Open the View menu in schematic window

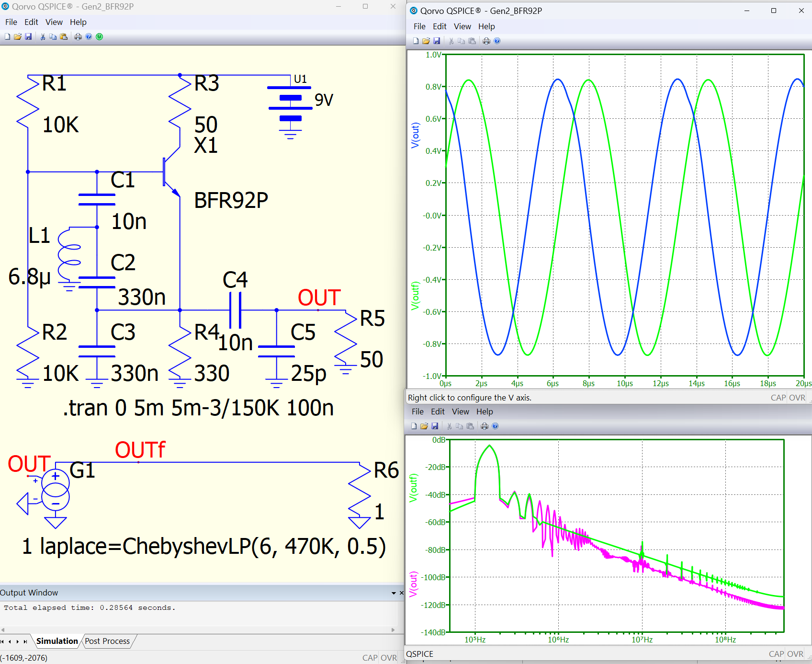(x=54, y=22)
